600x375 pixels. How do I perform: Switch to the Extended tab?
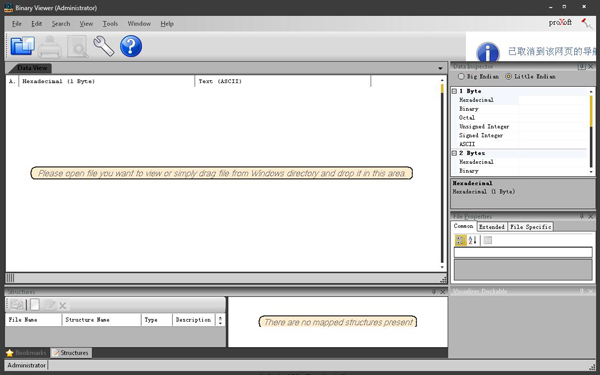click(x=492, y=227)
